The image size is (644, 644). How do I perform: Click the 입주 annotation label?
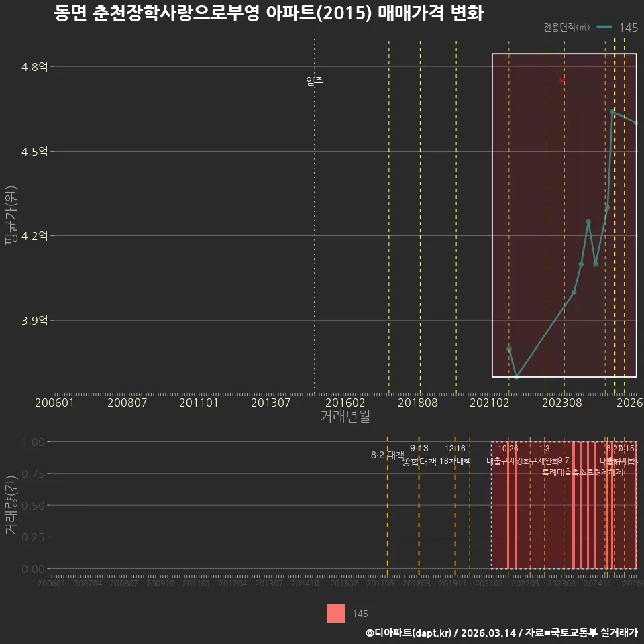coord(315,81)
